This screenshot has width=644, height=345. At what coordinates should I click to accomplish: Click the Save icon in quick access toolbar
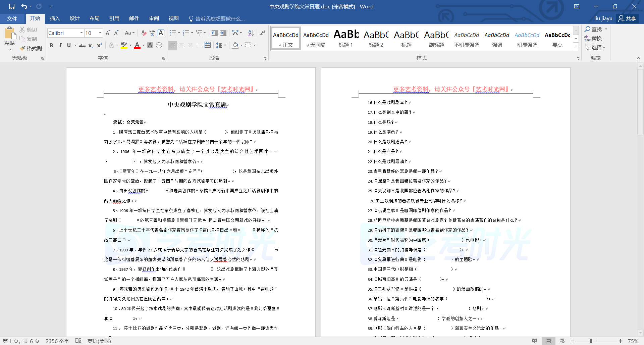(12, 6)
